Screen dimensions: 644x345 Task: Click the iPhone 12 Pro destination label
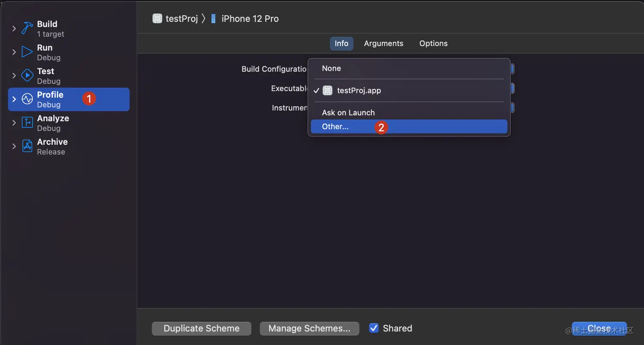pyautogui.click(x=250, y=19)
